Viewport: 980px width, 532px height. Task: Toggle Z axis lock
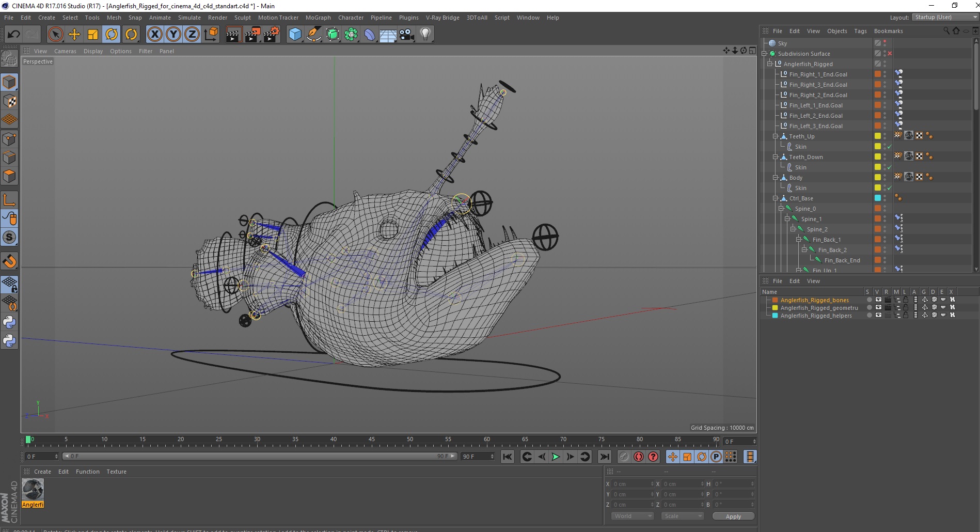pyautogui.click(x=192, y=35)
